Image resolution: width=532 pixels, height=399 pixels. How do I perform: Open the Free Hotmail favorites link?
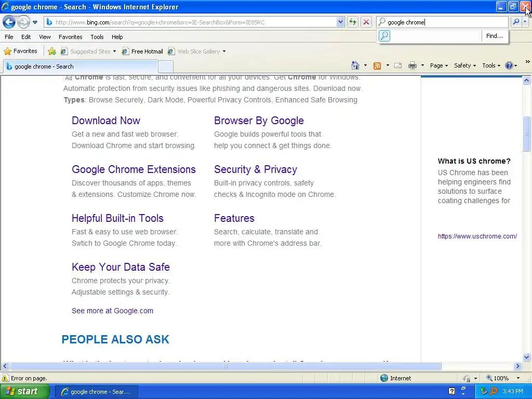(142, 51)
